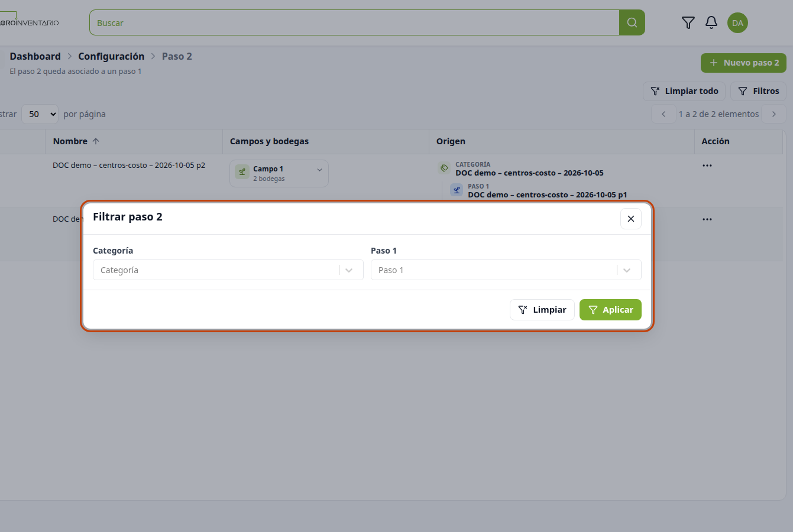
Task: Open actions menu for second row
Action: coord(707,219)
